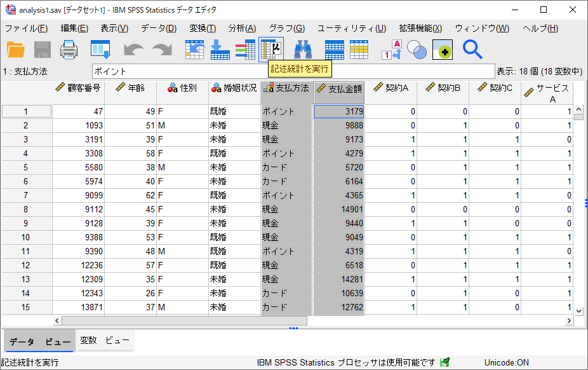Open the ユーティリティ(U) menu
This screenshot has height=370, width=588.
pyautogui.click(x=352, y=29)
